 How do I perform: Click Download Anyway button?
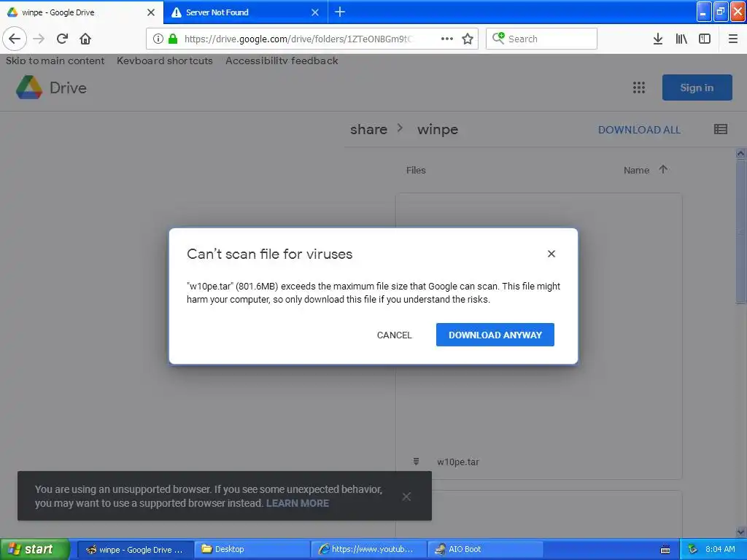(x=495, y=335)
